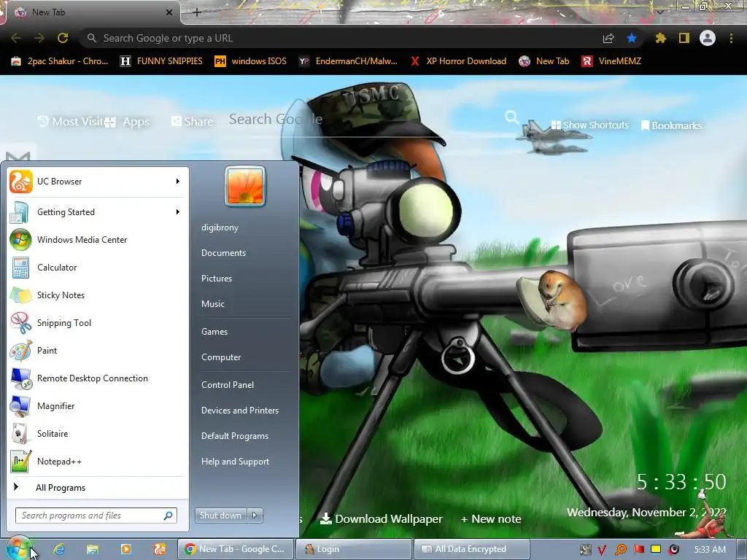Go back in Chrome
This screenshot has height=560, width=747.
point(16,38)
